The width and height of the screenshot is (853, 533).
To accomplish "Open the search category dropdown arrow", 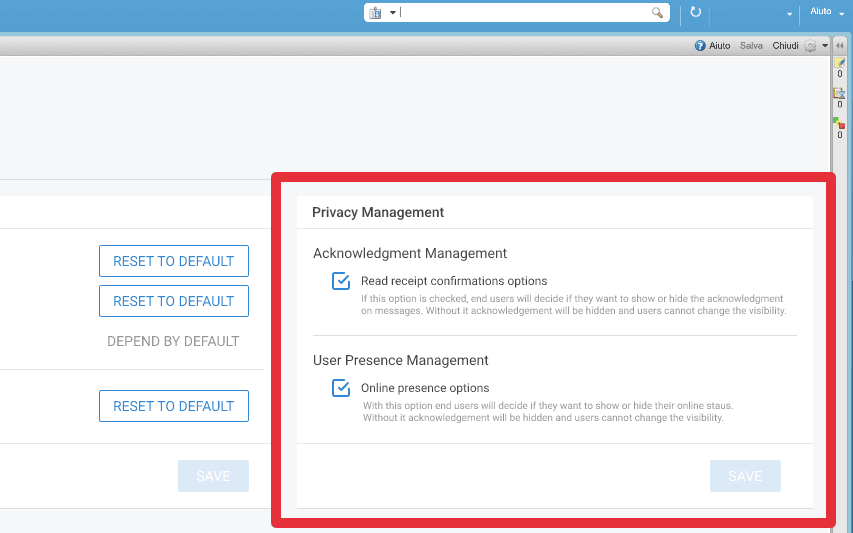I will coord(392,13).
